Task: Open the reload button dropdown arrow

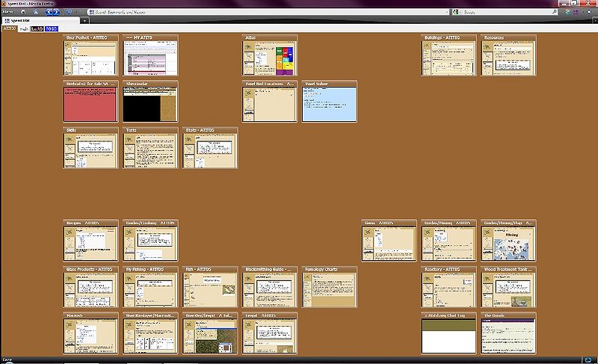Action: [76, 12]
